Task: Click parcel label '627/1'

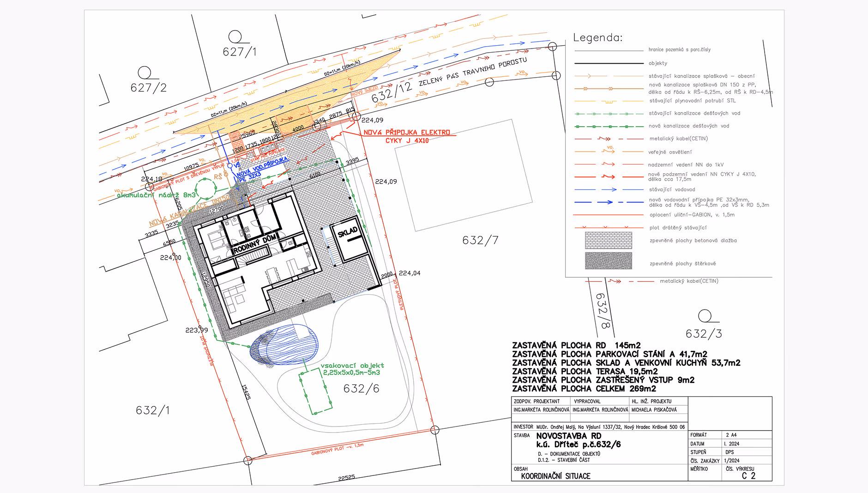Action: click(x=239, y=52)
